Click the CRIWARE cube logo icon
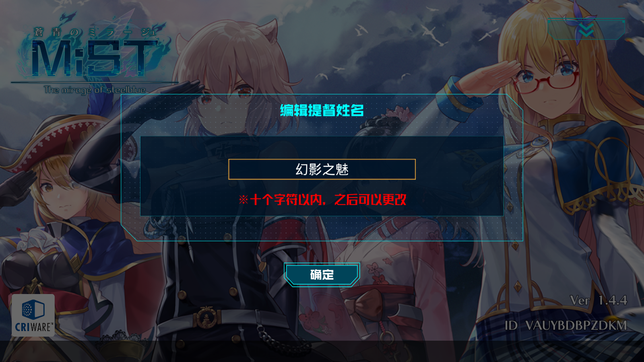This screenshot has width=644, height=362. click(x=33, y=309)
